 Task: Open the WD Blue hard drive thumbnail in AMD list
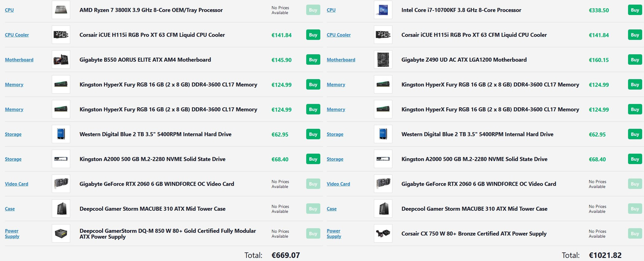point(61,134)
